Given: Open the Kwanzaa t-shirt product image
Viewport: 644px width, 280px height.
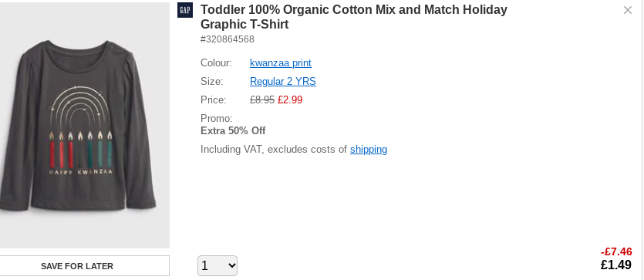Looking at the screenshot, I should coord(83,125).
